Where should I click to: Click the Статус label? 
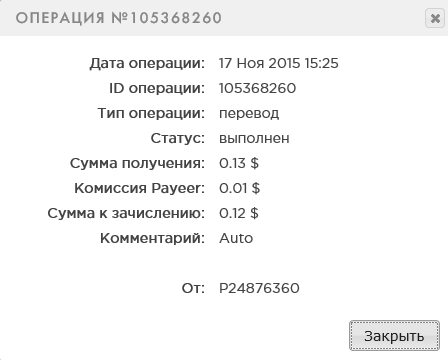(178, 138)
